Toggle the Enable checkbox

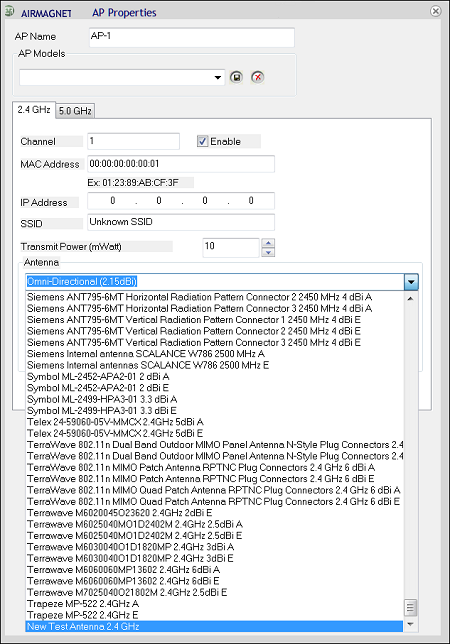(203, 141)
